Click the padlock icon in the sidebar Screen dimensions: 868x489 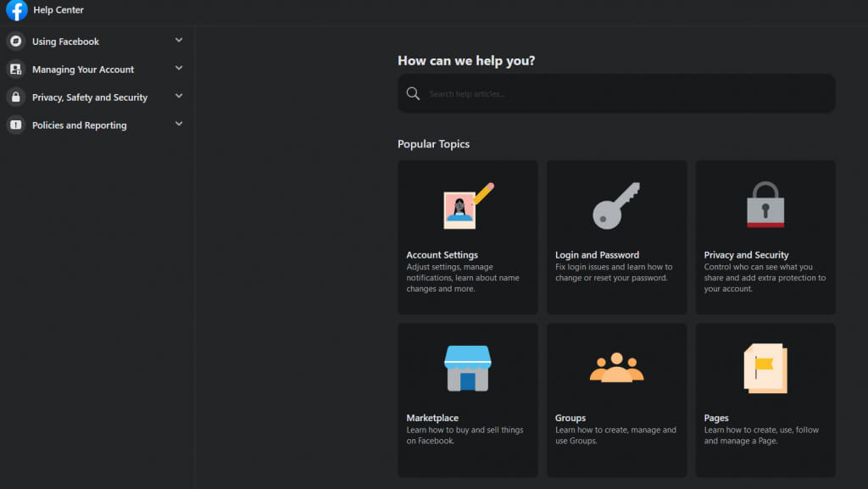[x=15, y=97]
